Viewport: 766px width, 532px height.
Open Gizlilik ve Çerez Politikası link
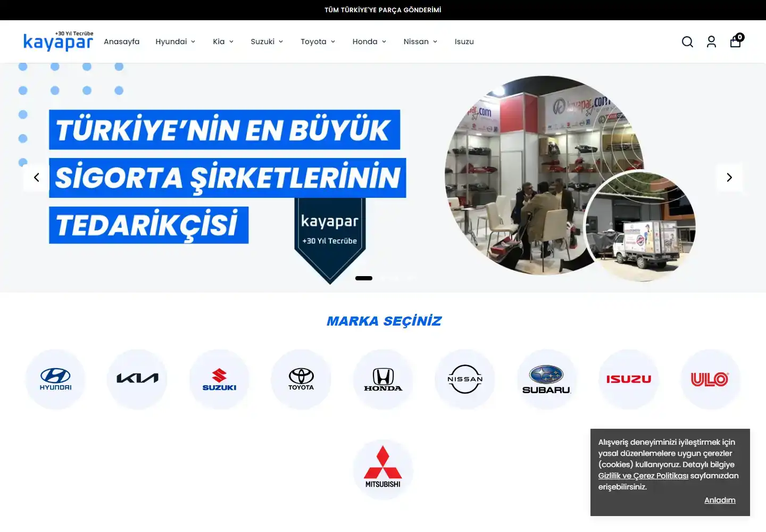click(x=643, y=476)
